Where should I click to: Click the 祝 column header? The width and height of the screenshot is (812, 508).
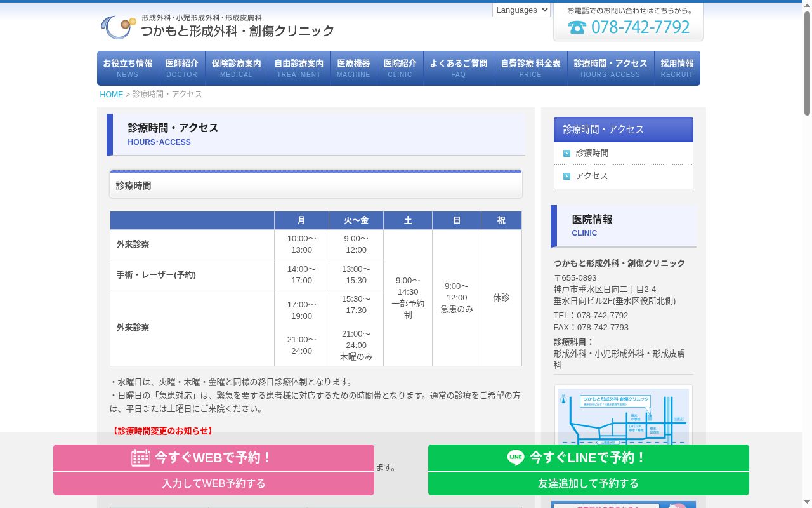(x=501, y=220)
